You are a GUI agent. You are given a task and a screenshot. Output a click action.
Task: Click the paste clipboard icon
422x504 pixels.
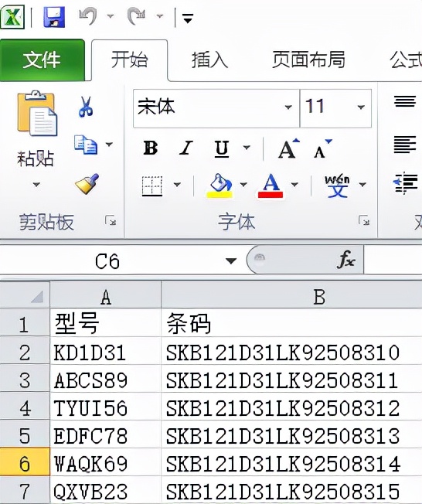pyautogui.click(x=36, y=114)
